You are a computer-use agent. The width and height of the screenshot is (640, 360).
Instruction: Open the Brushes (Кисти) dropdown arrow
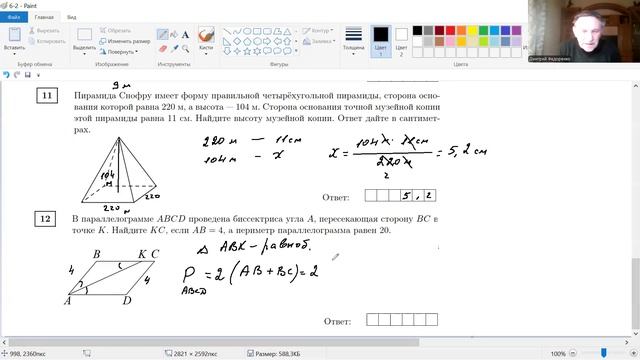206,53
